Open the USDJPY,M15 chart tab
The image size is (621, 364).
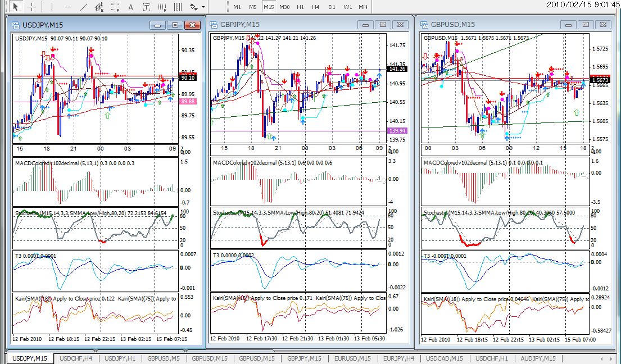coord(30,358)
